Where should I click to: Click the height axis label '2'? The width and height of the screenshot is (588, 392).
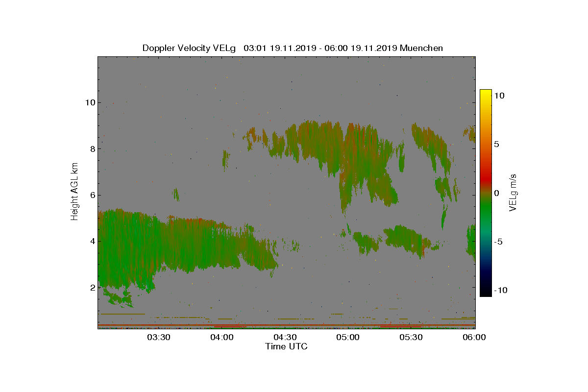92,287
